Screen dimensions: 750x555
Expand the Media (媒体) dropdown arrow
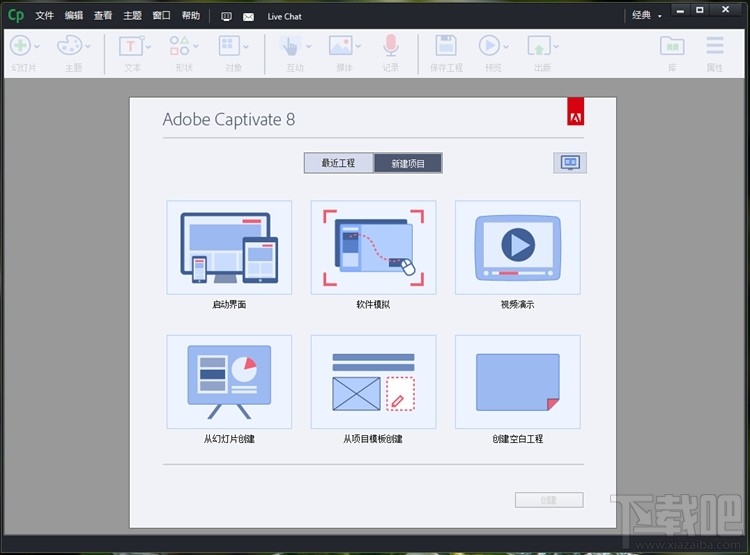point(358,46)
